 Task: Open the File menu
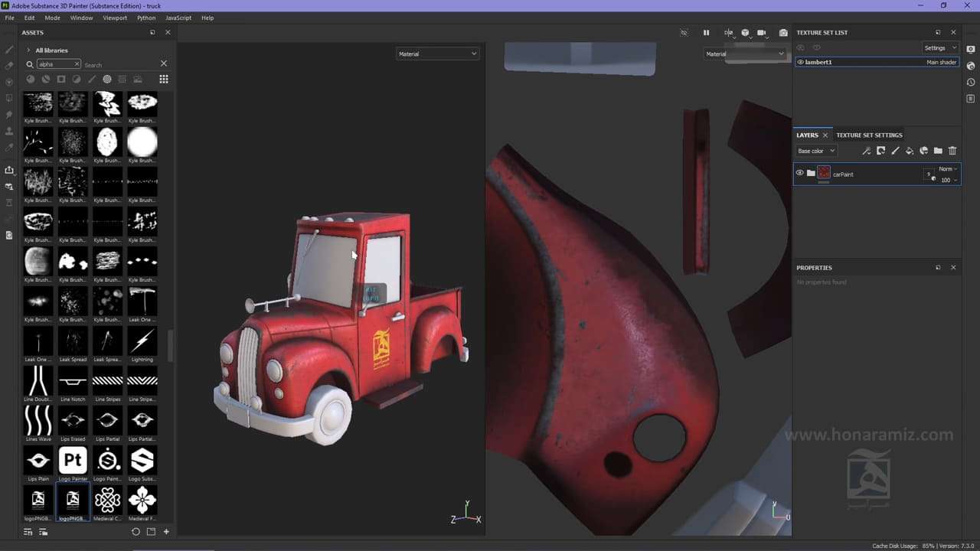point(9,18)
